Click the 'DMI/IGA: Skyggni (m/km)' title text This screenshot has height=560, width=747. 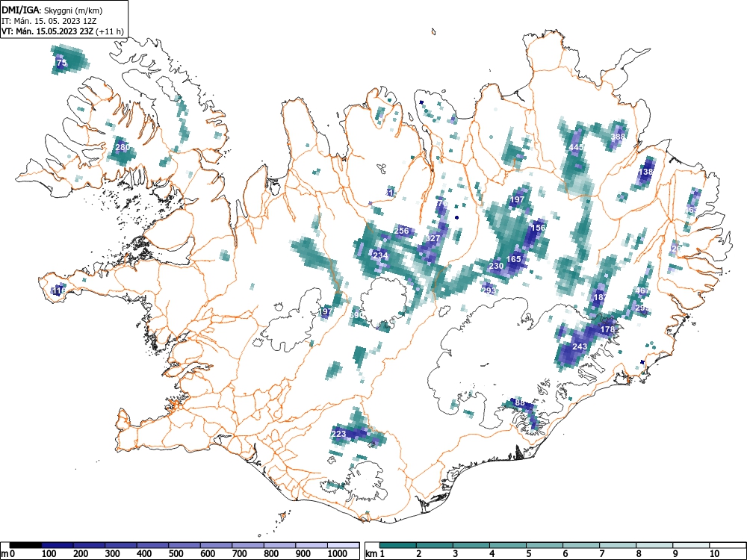point(52,10)
